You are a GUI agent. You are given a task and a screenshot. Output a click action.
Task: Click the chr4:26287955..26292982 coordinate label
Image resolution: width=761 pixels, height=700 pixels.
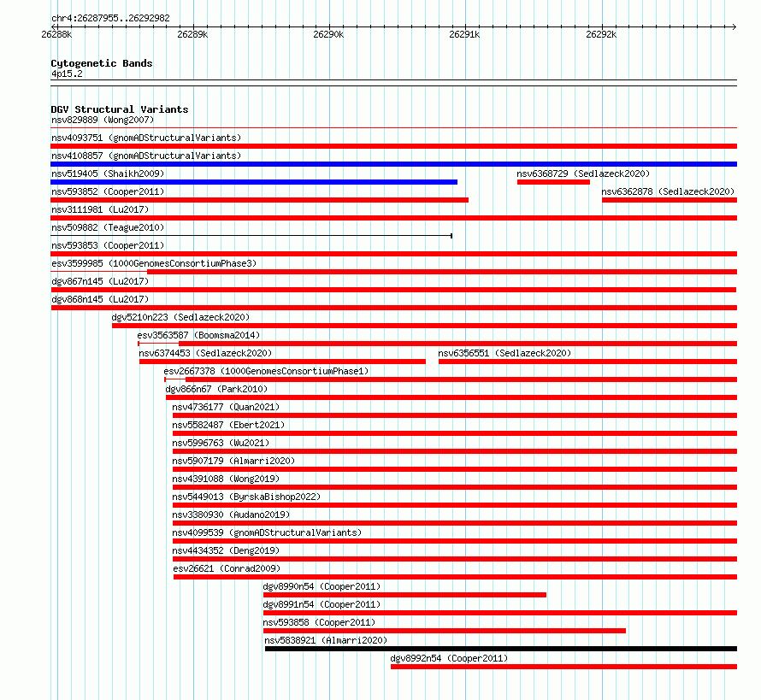[x=110, y=18]
